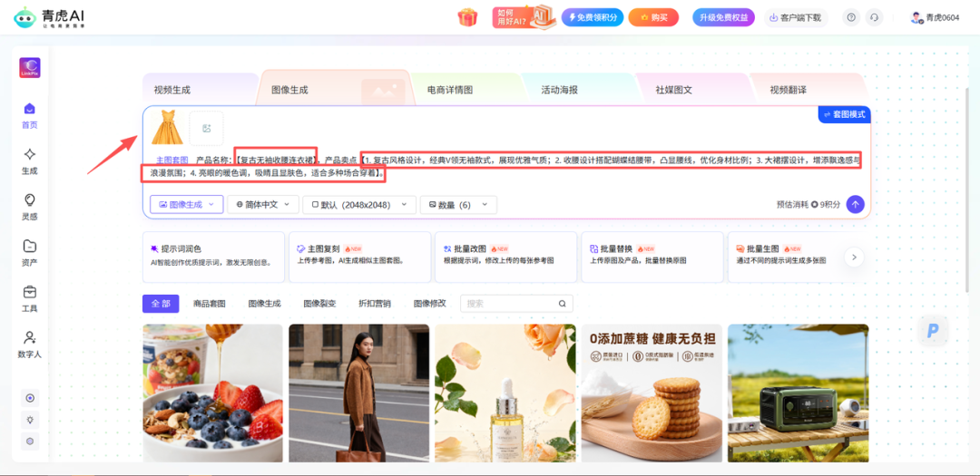
Task: Open the 批量替换 card
Action: pos(652,257)
